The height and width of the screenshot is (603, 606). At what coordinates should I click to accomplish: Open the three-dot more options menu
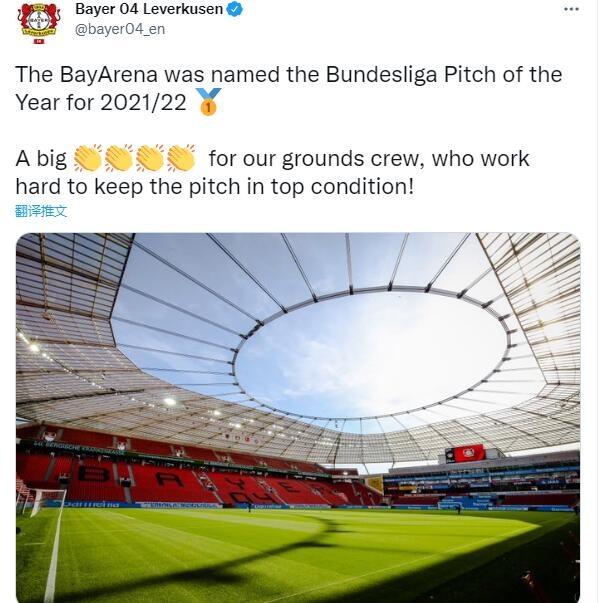tap(571, 9)
